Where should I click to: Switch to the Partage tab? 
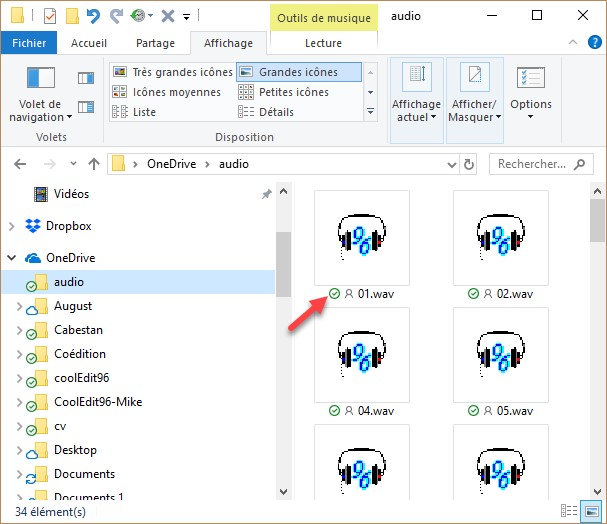(155, 43)
